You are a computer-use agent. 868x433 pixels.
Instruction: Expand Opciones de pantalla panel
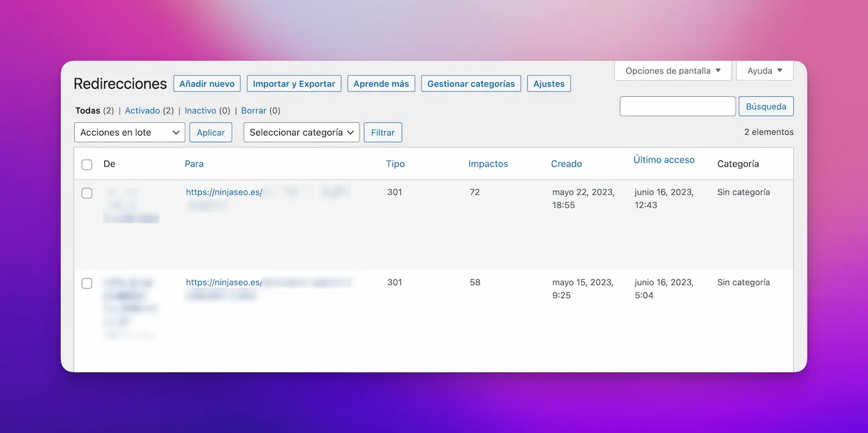672,71
